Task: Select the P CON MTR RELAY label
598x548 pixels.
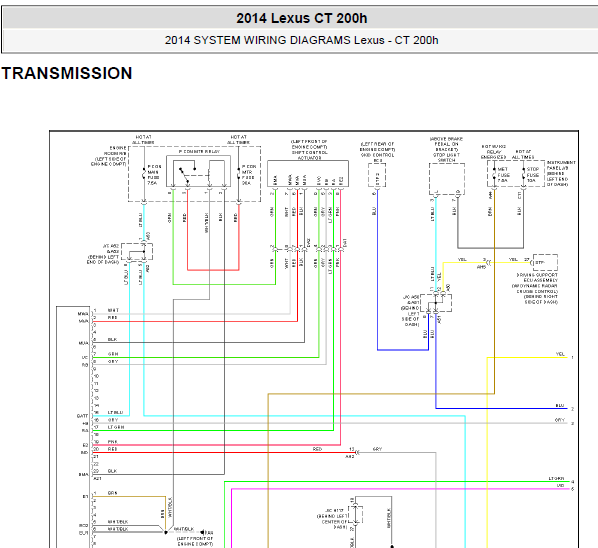Action: [199, 152]
